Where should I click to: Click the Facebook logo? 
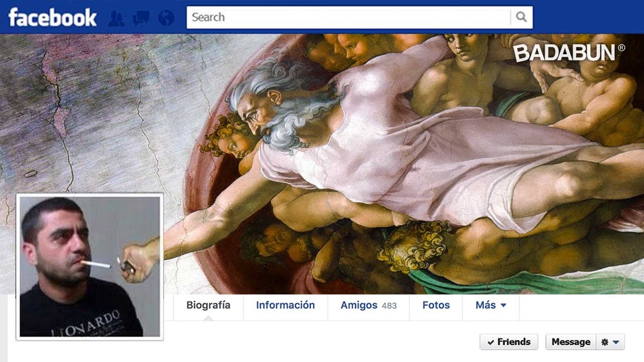coord(52,18)
